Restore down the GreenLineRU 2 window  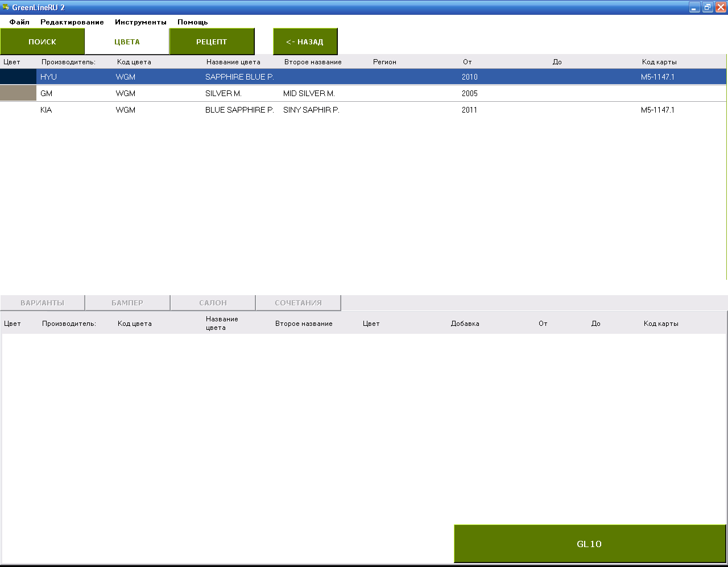pyautogui.click(x=708, y=7)
